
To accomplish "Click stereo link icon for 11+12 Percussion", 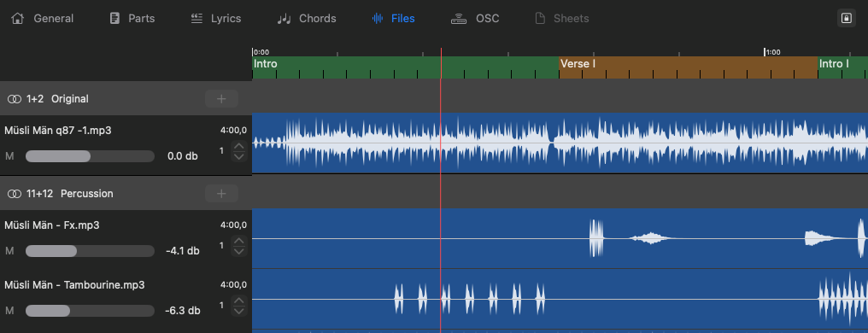I will (x=15, y=194).
